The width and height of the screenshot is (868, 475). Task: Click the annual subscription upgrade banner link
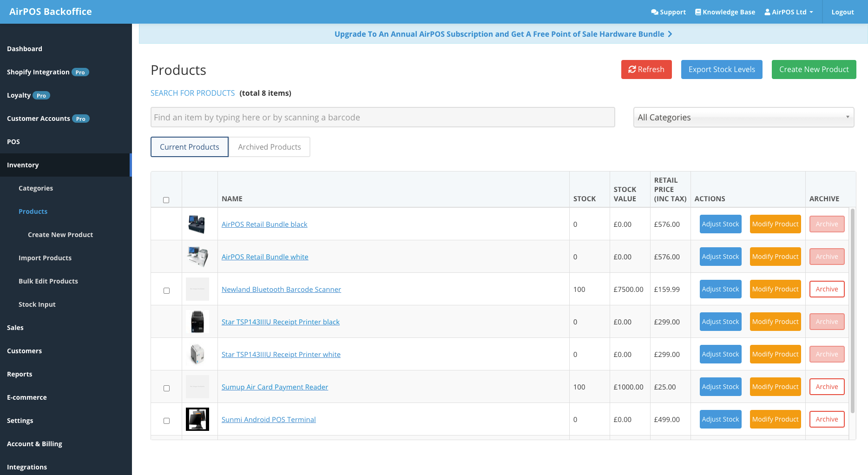tap(503, 34)
